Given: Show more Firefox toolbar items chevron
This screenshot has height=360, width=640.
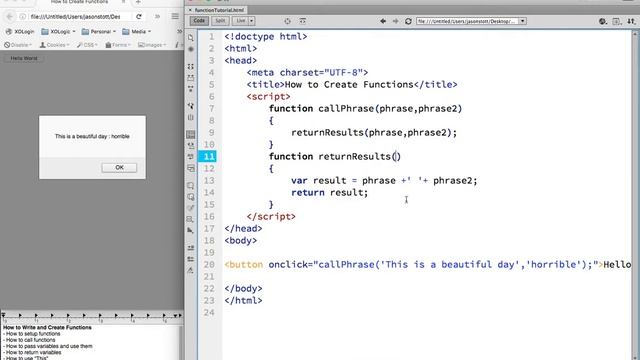Looking at the screenshot, I should coord(157,17).
